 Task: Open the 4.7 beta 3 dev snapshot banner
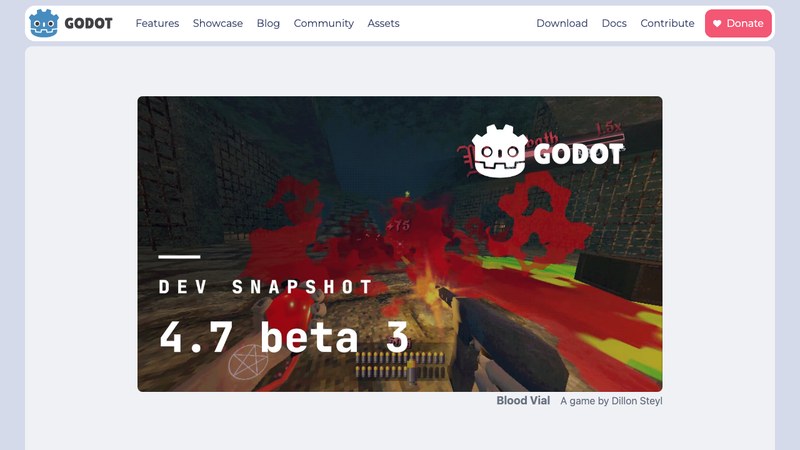[399, 244]
